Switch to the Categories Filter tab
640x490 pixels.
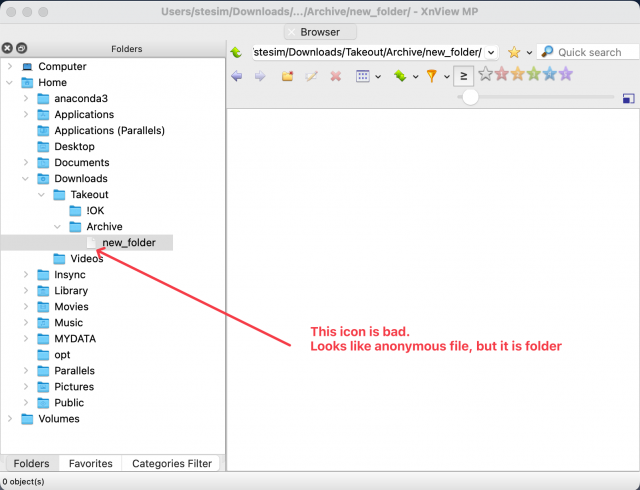tap(172, 463)
